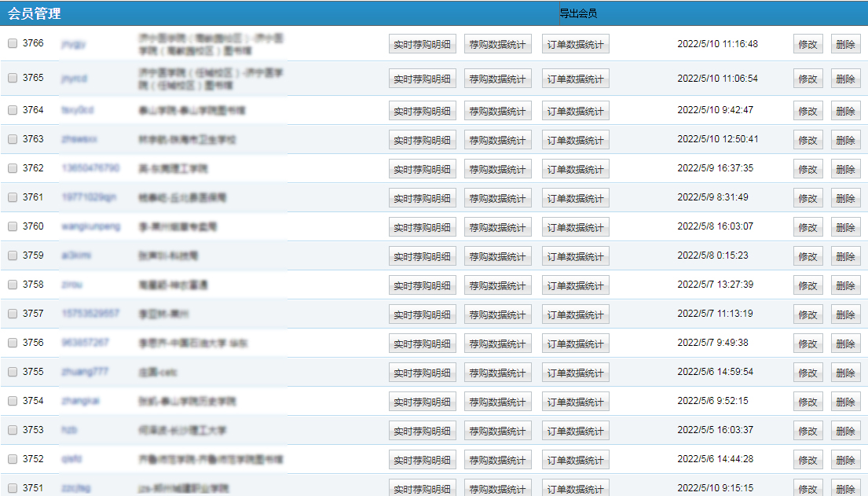Show 荐购数据统计 for member 3756
This screenshot has width=868, height=496.
pos(497,344)
